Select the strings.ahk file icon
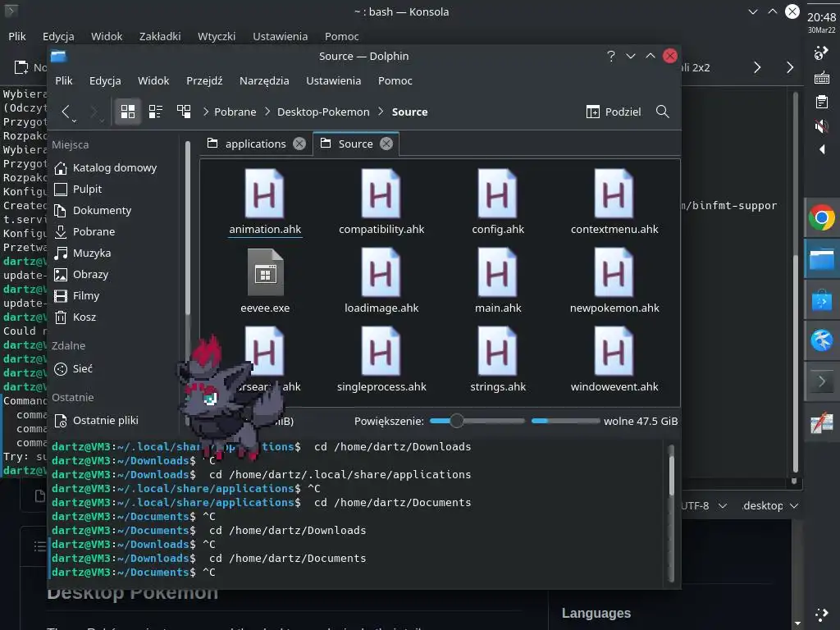The width and height of the screenshot is (840, 630). coord(498,351)
